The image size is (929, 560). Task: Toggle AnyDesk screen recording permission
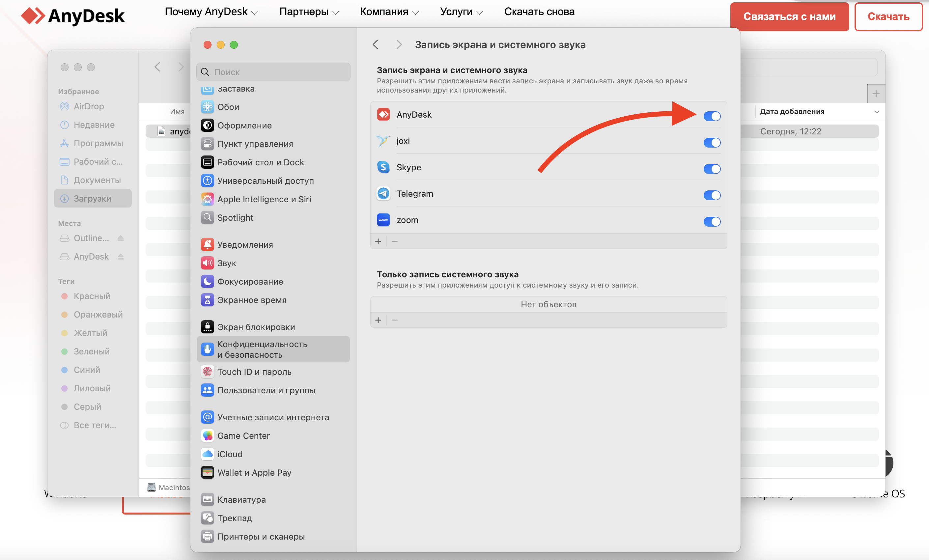tap(712, 116)
